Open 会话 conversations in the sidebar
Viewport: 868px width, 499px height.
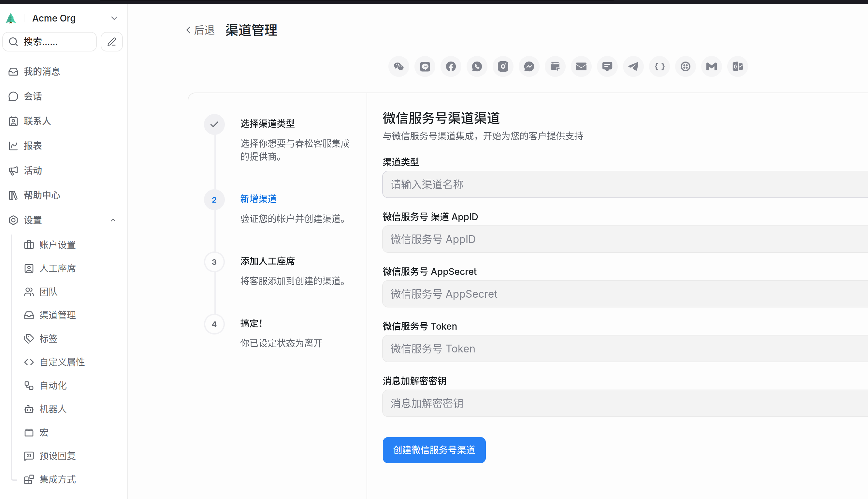(x=33, y=96)
